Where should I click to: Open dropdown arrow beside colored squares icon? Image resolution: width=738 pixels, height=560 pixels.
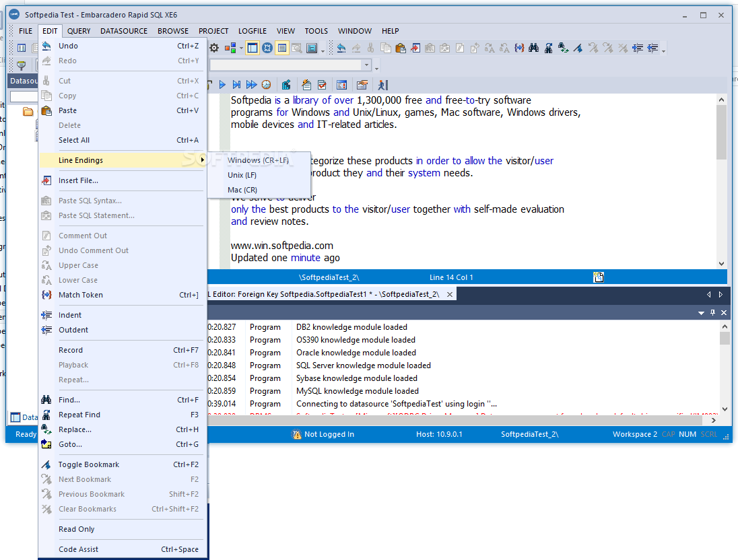(242, 48)
